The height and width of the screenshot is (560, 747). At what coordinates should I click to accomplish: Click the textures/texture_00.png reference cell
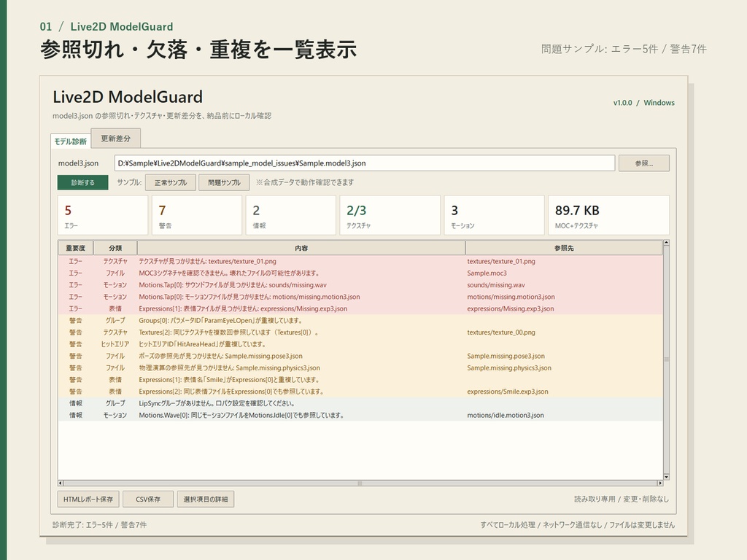click(x=501, y=332)
